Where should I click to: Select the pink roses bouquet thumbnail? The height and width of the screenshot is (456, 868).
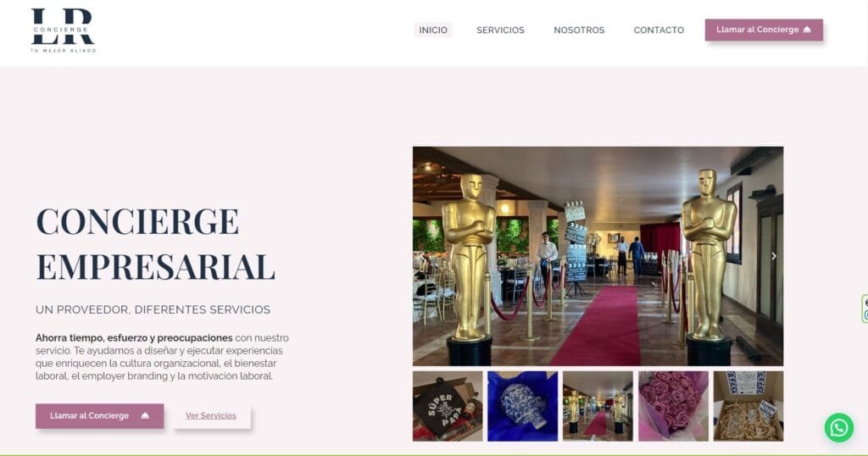click(673, 406)
